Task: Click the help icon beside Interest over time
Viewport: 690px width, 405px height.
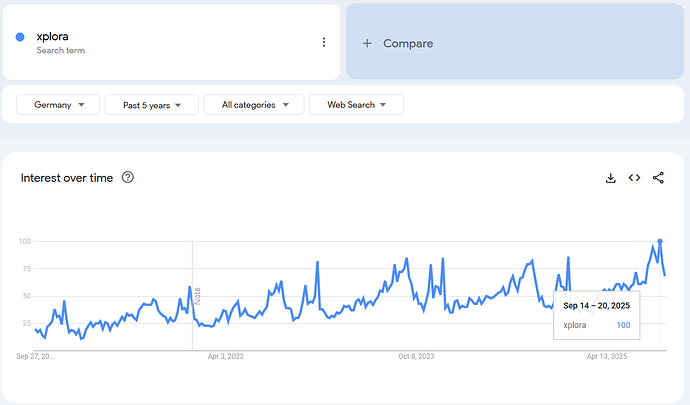Action: [127, 178]
